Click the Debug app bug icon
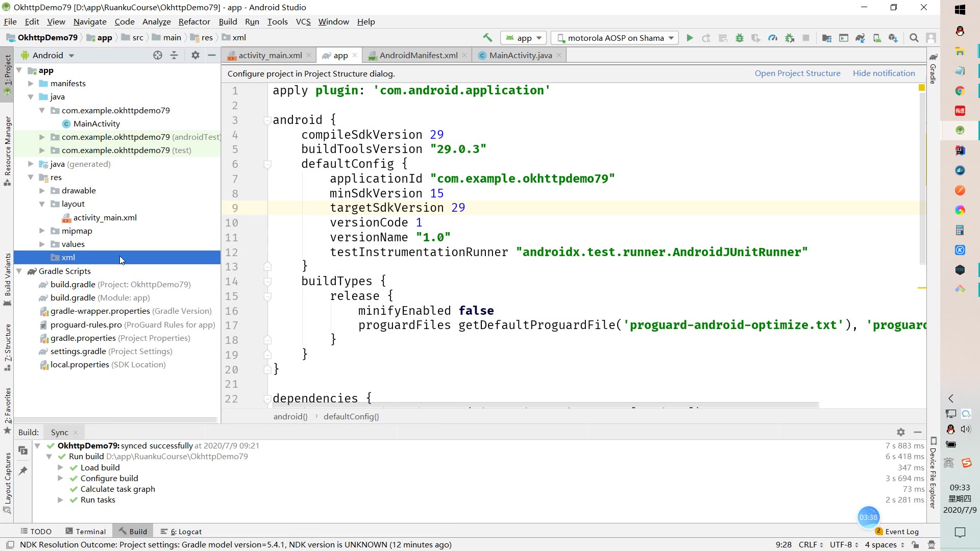Image resolution: width=980 pixels, height=551 pixels. (x=739, y=38)
